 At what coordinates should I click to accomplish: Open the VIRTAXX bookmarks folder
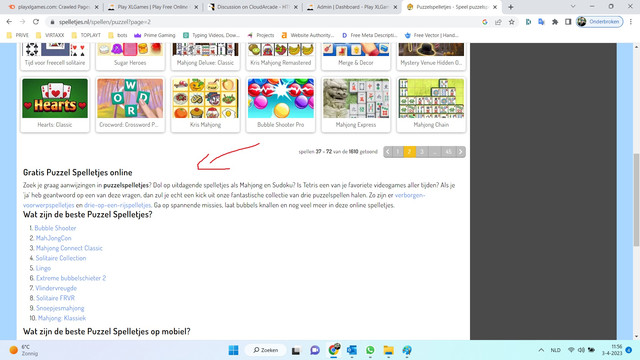50,35
